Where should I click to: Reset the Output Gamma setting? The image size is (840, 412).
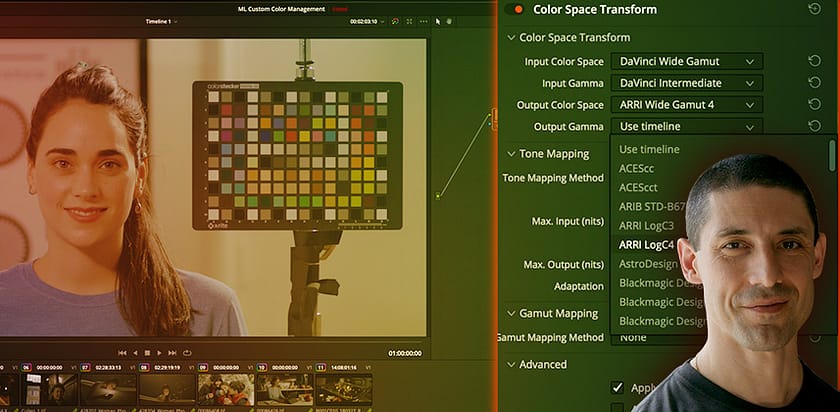pyautogui.click(x=814, y=126)
